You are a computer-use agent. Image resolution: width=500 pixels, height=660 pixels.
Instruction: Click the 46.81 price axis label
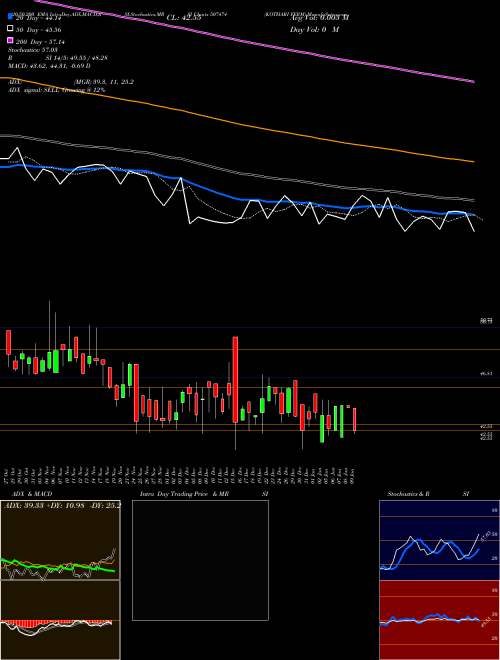(486, 373)
